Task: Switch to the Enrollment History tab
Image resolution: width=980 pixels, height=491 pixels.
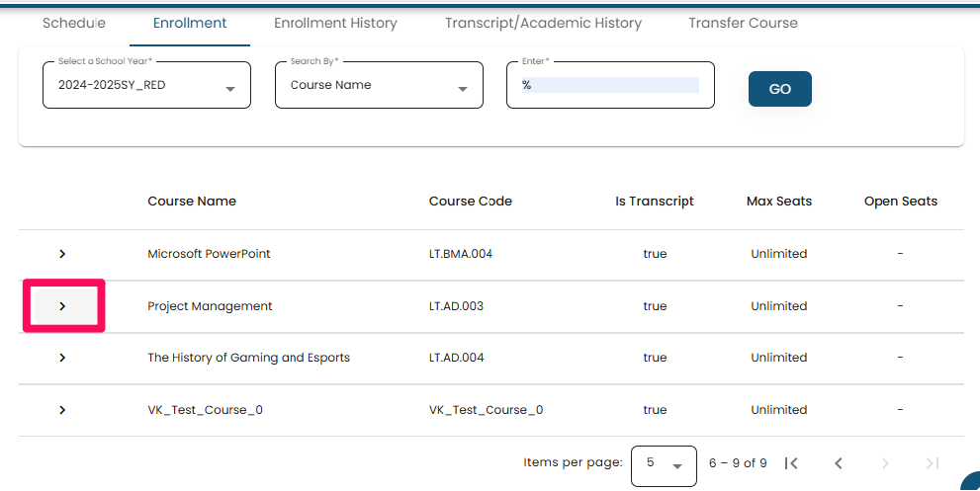Action: coord(335,23)
